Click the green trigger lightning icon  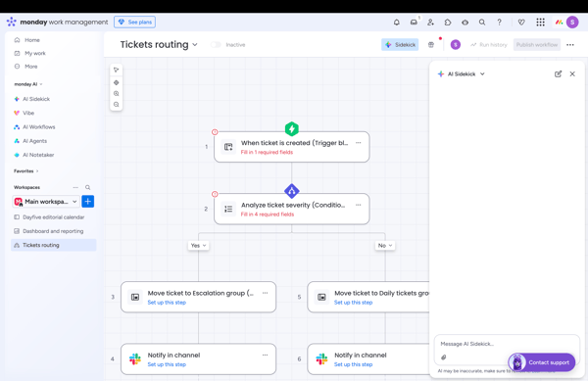pos(292,129)
